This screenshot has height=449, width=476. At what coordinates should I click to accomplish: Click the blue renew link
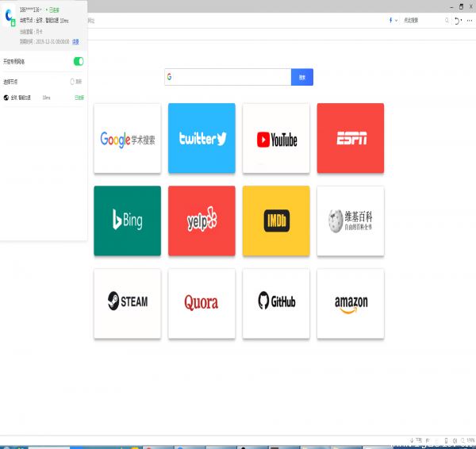click(75, 40)
